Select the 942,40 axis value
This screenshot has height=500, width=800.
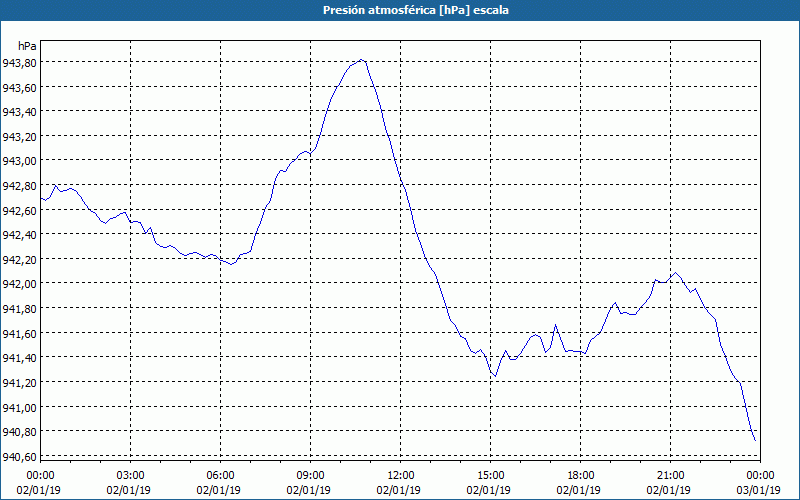coord(19,235)
